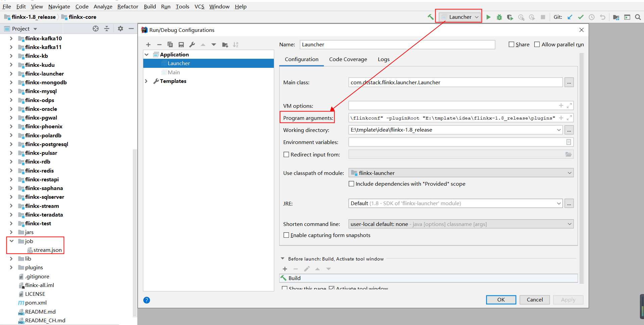Click the green Run triangle icon
Viewport: 644px width, 325px height.
(489, 17)
